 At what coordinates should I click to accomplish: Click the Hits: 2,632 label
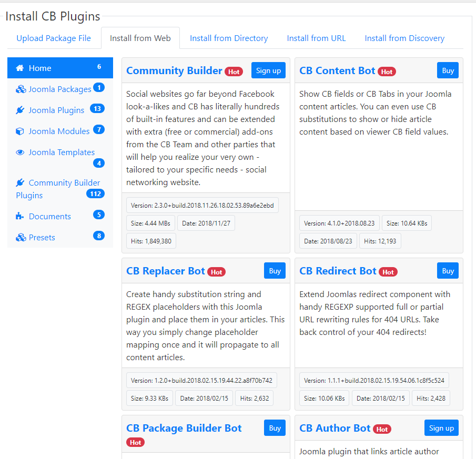[x=255, y=399]
